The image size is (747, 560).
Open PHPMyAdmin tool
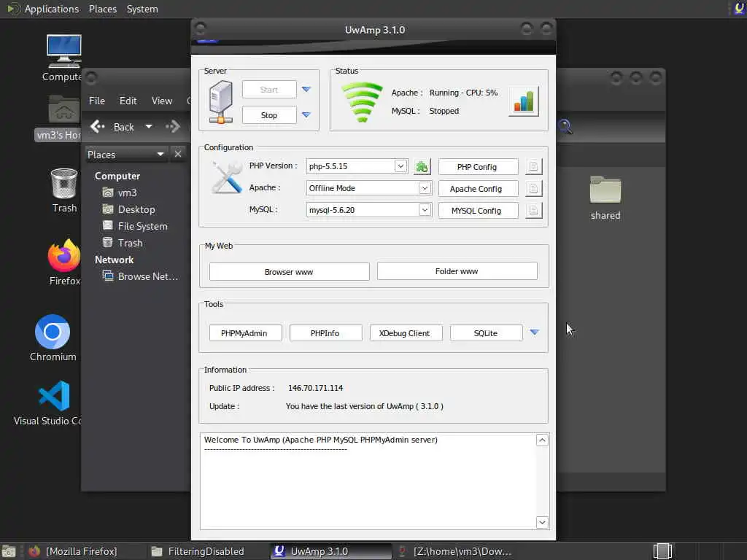point(245,332)
